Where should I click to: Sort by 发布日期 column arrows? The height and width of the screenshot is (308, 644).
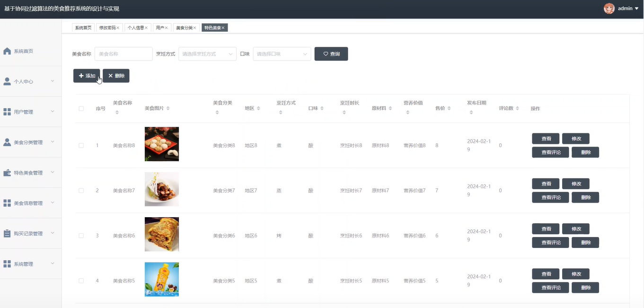[x=471, y=112]
